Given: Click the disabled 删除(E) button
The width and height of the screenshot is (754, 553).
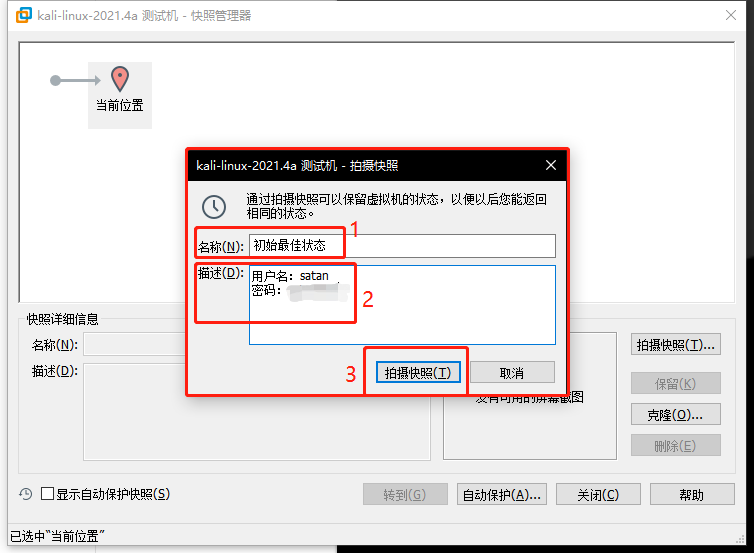Looking at the screenshot, I should click(676, 446).
